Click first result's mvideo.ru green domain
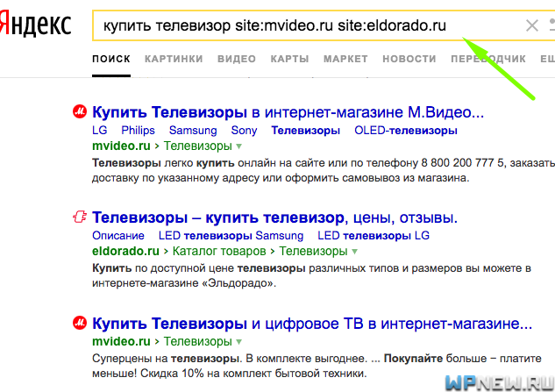This screenshot has height=392, width=555. (x=121, y=146)
